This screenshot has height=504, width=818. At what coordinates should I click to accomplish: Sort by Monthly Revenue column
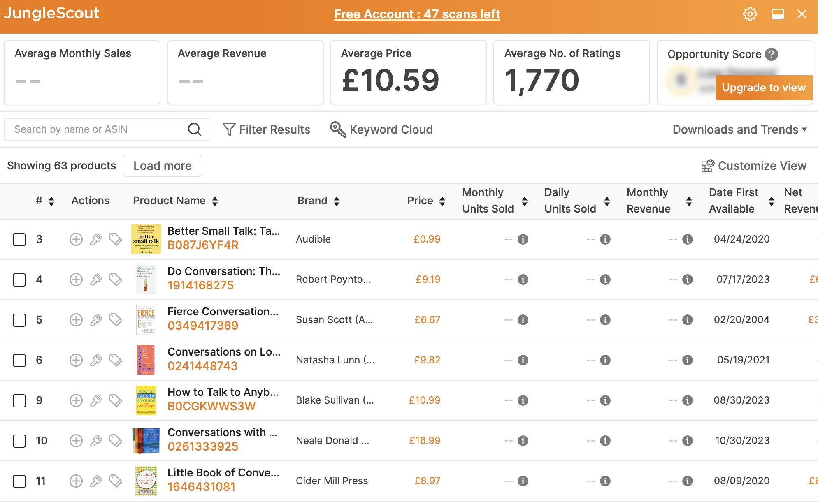[689, 201]
